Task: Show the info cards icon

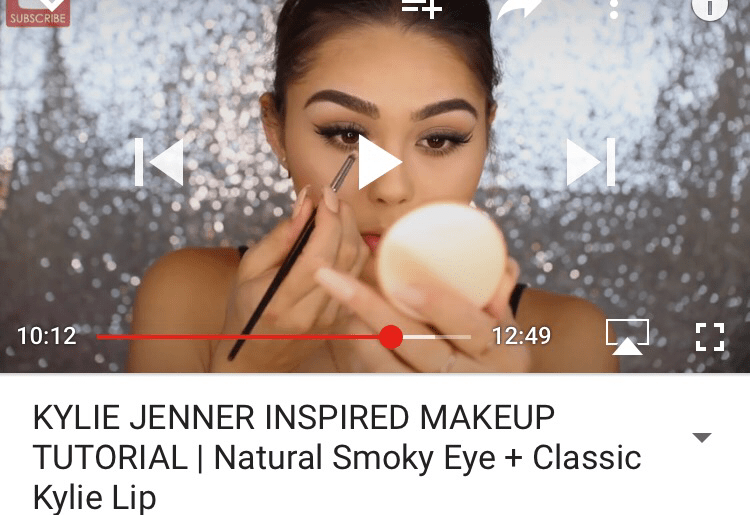Action: 710,9
